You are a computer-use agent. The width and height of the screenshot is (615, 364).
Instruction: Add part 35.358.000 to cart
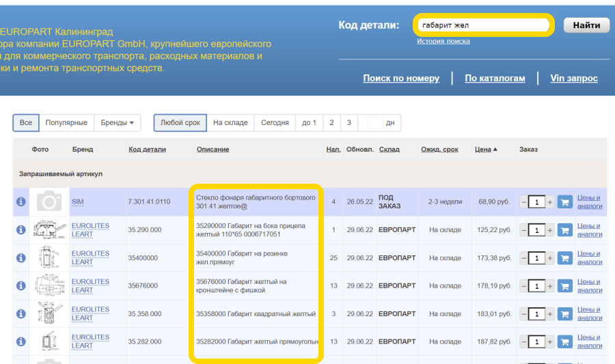(x=565, y=314)
